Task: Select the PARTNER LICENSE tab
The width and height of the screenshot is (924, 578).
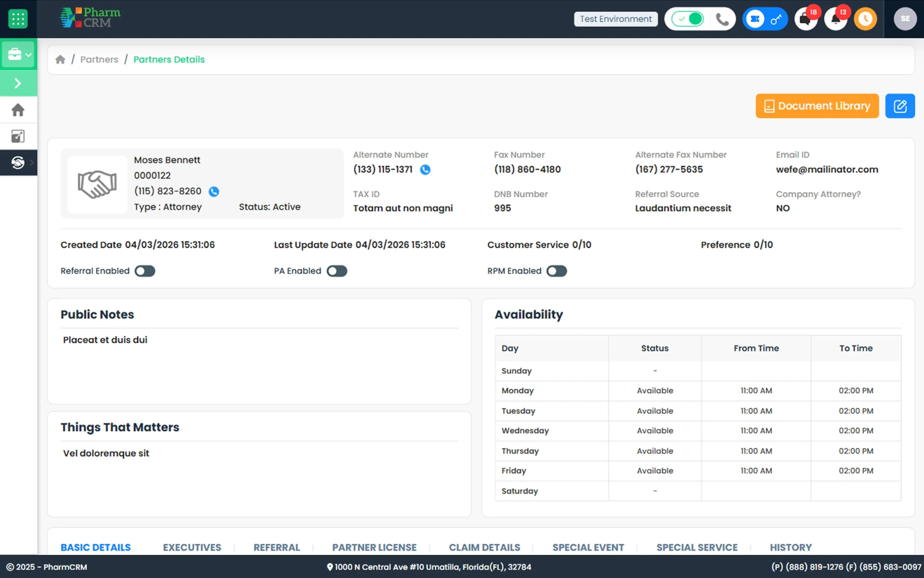Action: pyautogui.click(x=374, y=547)
